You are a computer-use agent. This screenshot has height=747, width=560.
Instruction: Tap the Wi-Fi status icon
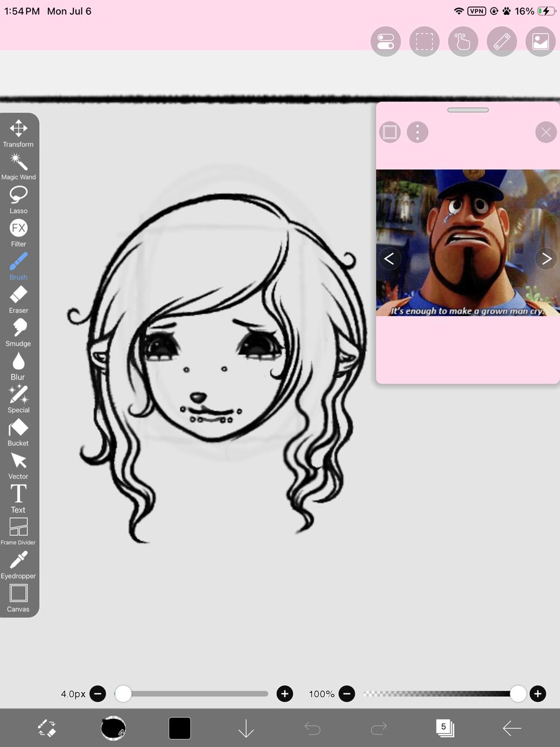click(x=459, y=11)
